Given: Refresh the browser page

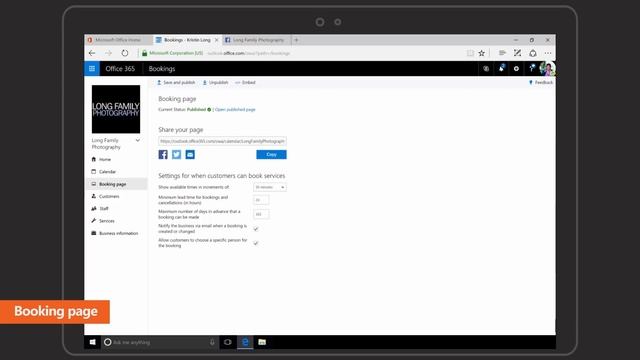Looking at the screenshot, I should coord(124,53).
